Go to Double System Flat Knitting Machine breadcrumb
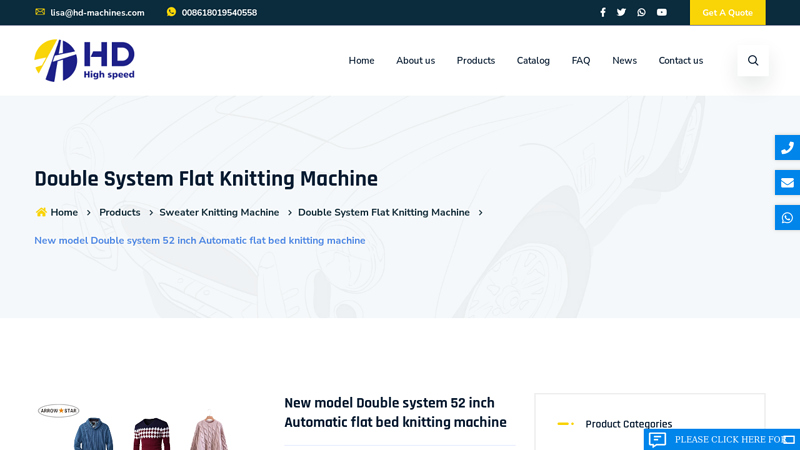800x450 pixels. pos(384,212)
